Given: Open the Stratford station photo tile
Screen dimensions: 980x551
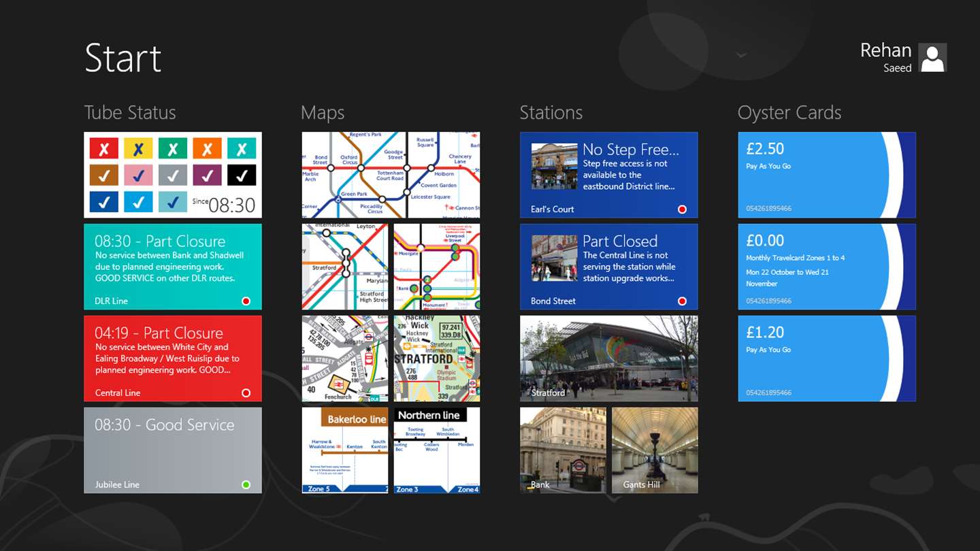Looking at the screenshot, I should [x=609, y=358].
